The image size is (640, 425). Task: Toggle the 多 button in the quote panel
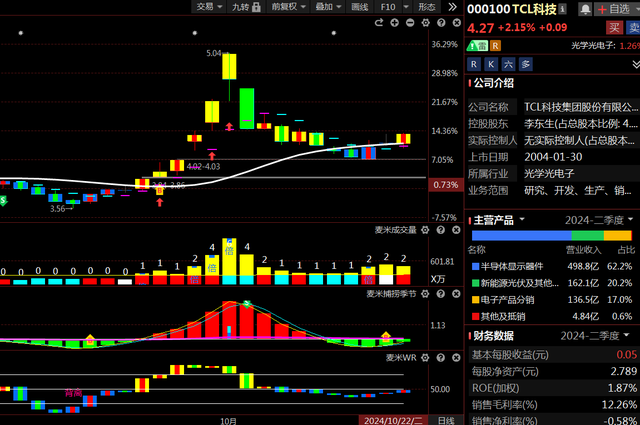point(526,63)
